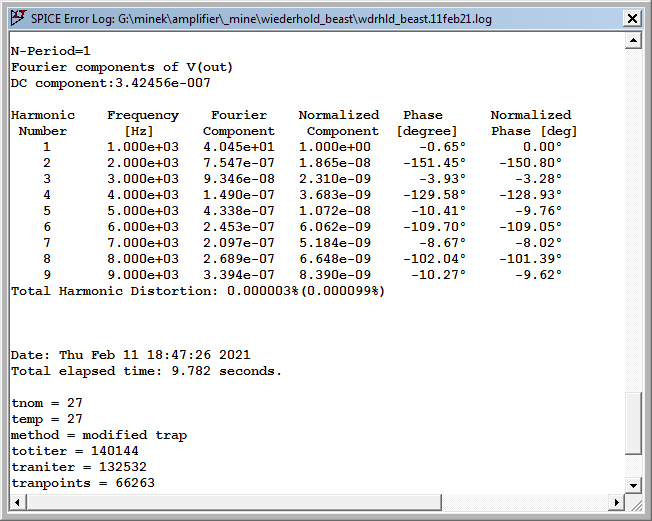The width and height of the screenshot is (652, 521).
Task: Click normalized phase -109.05°
Action: 531,227
